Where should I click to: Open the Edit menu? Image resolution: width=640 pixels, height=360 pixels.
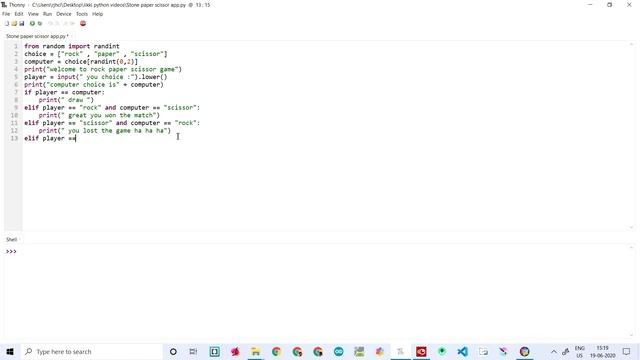click(19, 14)
